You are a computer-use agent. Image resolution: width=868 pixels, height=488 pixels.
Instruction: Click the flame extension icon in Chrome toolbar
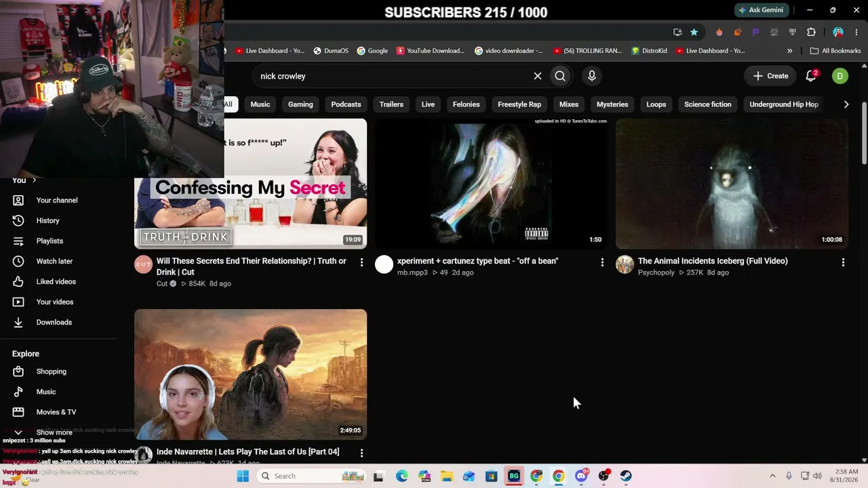click(x=719, y=32)
